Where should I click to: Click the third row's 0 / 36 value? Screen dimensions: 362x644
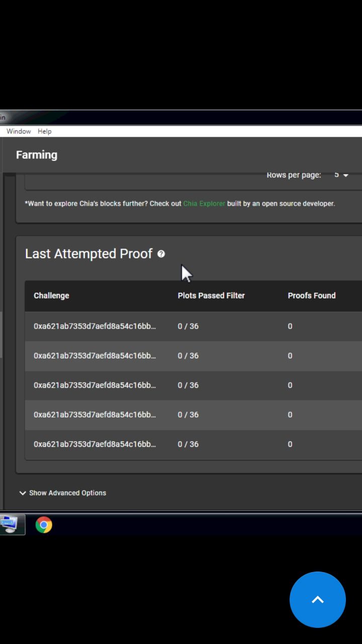(188, 385)
